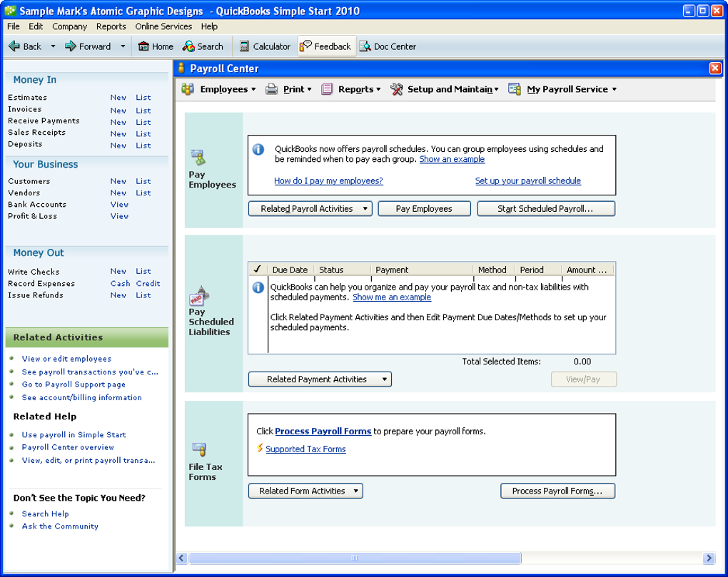Open the Company menu
This screenshot has width=728, height=577.
point(70,26)
